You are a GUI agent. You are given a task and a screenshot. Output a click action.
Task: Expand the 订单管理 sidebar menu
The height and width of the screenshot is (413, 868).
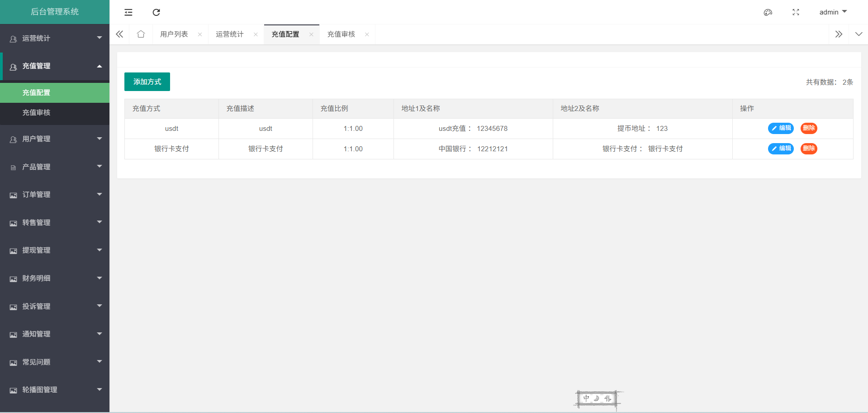[x=54, y=195]
